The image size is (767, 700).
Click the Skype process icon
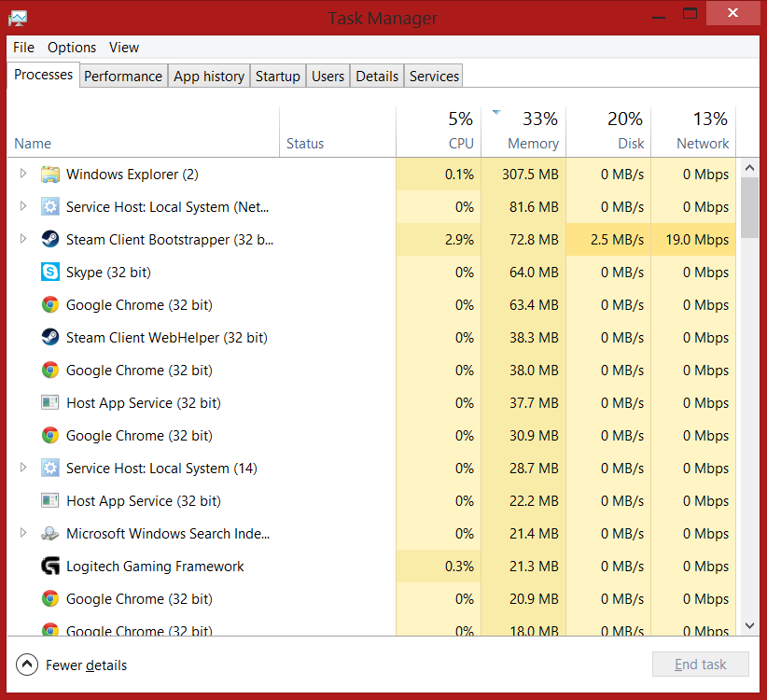(x=50, y=272)
